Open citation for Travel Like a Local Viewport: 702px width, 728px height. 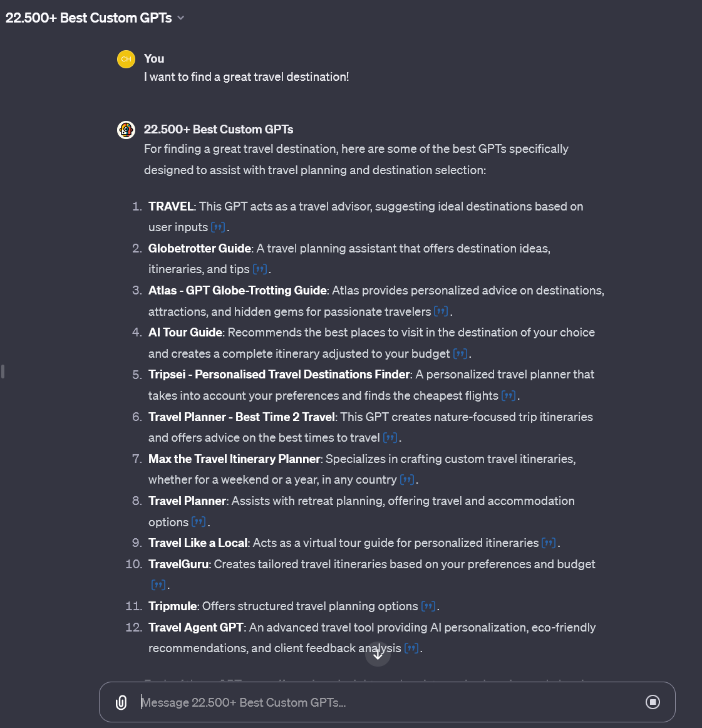coord(549,543)
